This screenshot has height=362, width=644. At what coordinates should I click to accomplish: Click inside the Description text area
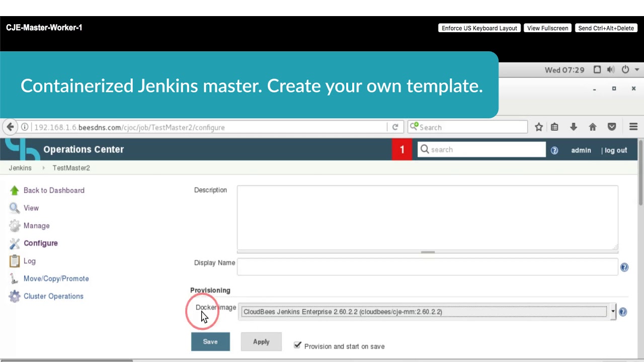click(428, 217)
